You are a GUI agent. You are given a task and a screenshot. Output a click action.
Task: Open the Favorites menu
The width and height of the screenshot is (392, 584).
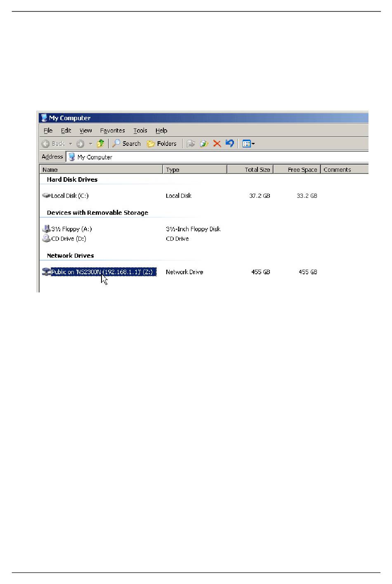pos(112,131)
